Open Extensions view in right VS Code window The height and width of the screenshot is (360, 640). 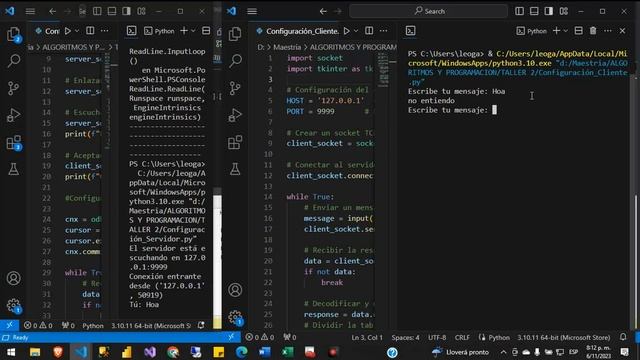point(235,142)
